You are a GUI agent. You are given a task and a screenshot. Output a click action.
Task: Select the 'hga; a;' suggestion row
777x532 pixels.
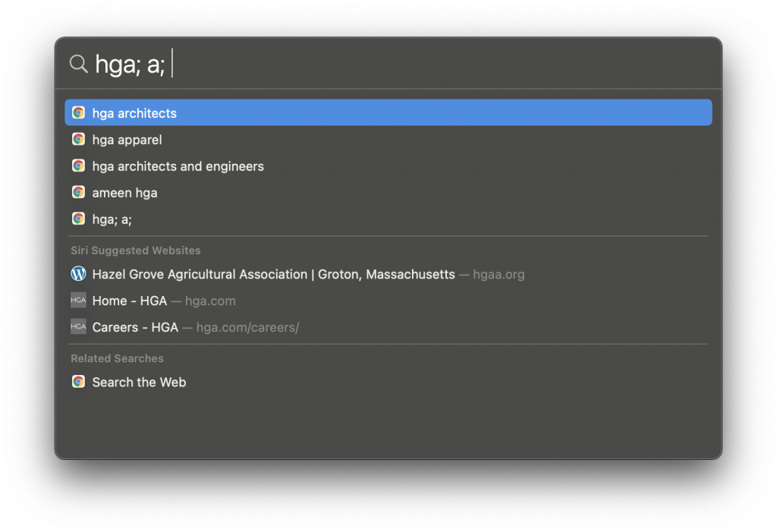(388, 219)
